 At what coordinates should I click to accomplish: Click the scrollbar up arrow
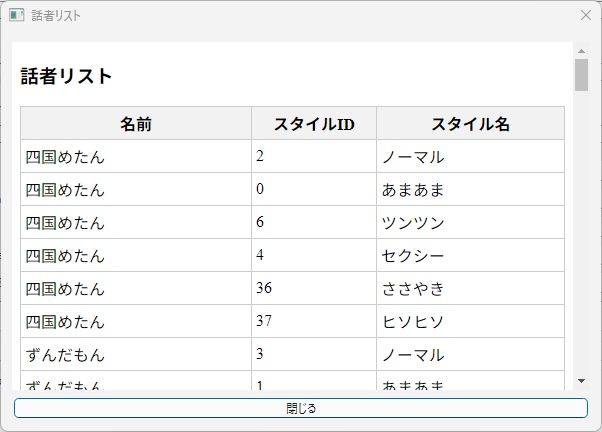pyautogui.click(x=581, y=51)
